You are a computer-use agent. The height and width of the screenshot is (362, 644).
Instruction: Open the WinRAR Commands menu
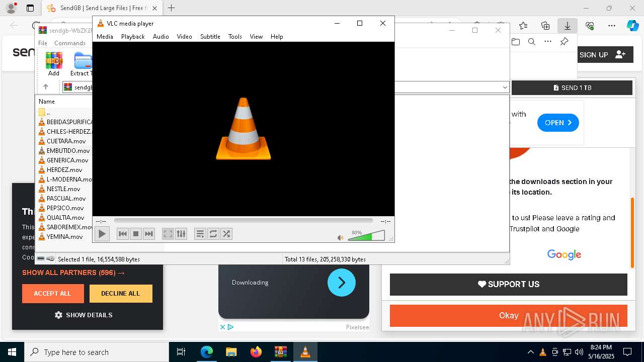point(70,43)
